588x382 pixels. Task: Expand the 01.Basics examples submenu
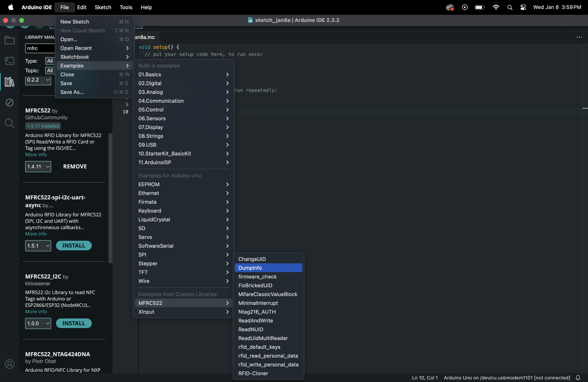(184, 75)
